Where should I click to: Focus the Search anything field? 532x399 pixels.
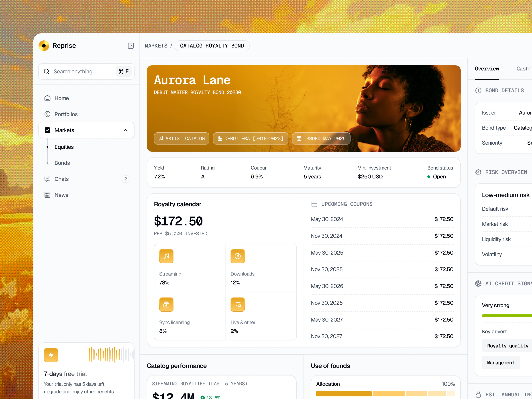(x=86, y=71)
